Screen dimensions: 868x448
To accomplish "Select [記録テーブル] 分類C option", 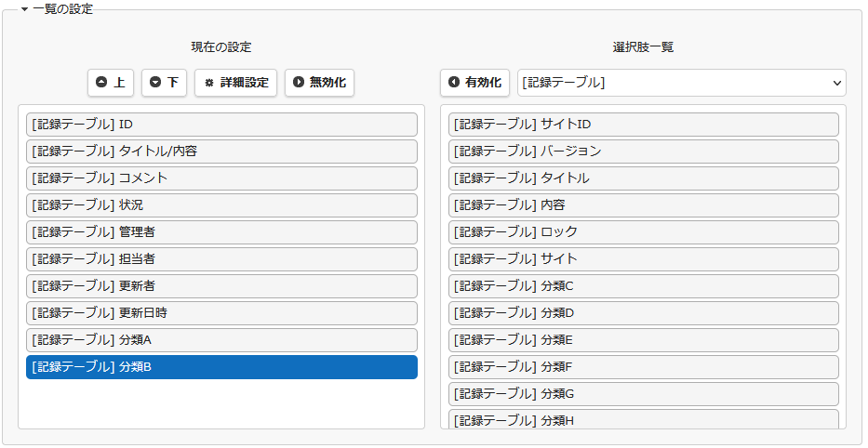I will [643, 286].
